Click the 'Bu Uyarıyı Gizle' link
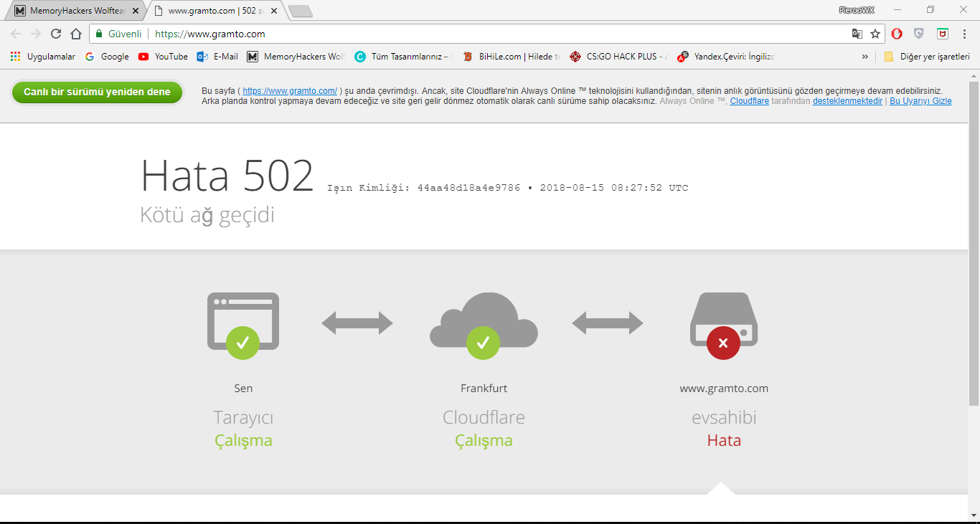The image size is (980, 524). (x=920, y=102)
